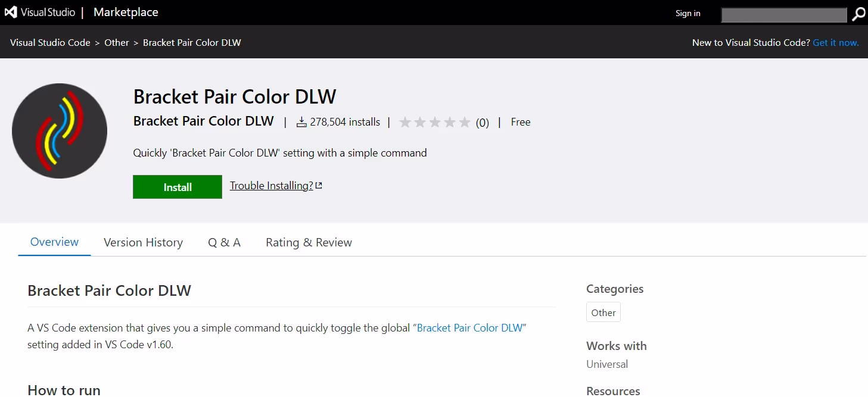Click the publisher name Bracket Pair Color DLW
The image size is (868, 397).
point(204,121)
